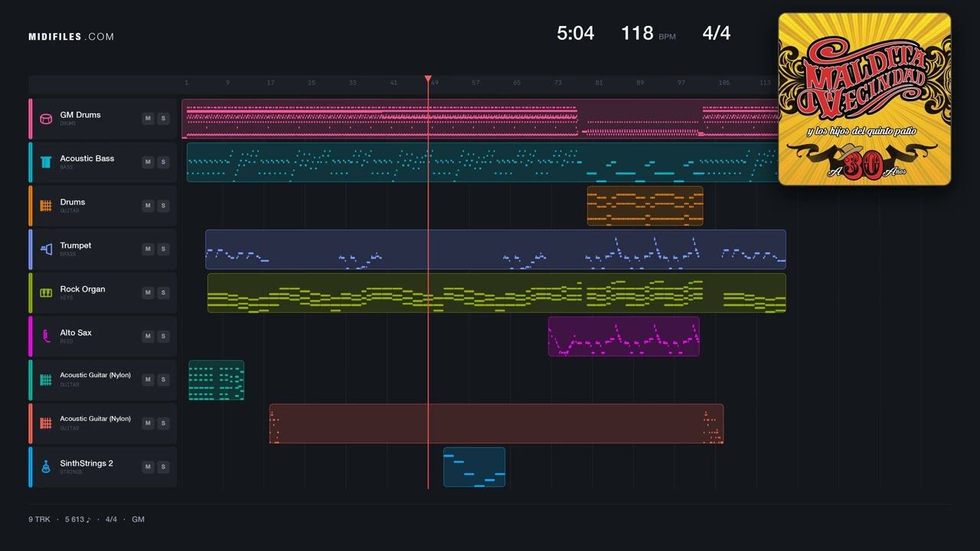Click the yellow-green Rock Organ clip
The width and height of the screenshot is (980, 551).
point(497,293)
